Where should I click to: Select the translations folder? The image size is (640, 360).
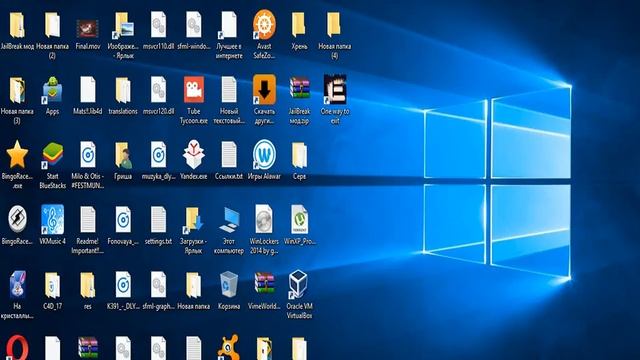coord(123,90)
